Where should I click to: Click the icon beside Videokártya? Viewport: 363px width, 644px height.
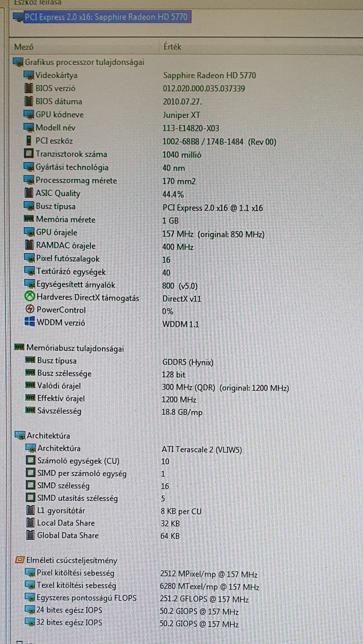pyautogui.click(x=29, y=75)
